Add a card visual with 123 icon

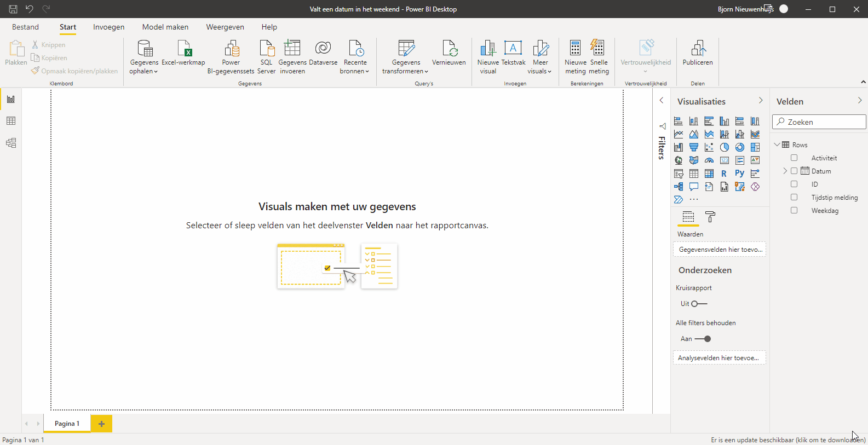point(725,160)
